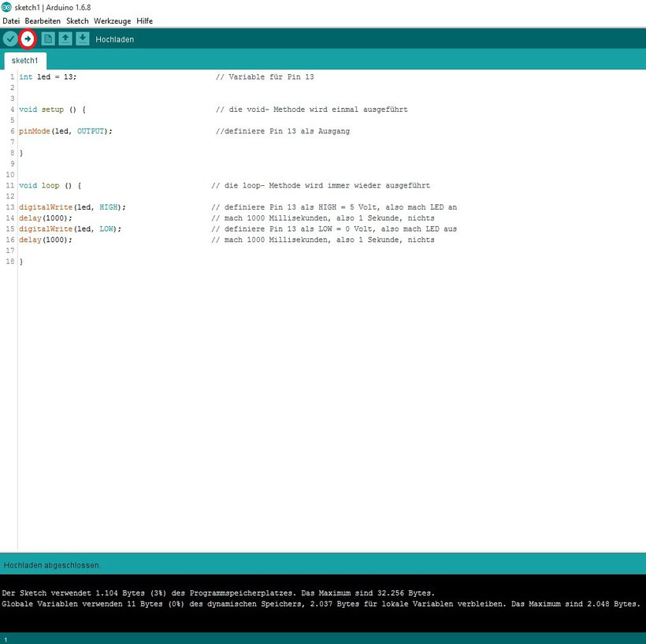Click console line 'Globale Variablen verwenden 11 Bytes'
The width and height of the screenshot is (646, 644).
(321, 604)
